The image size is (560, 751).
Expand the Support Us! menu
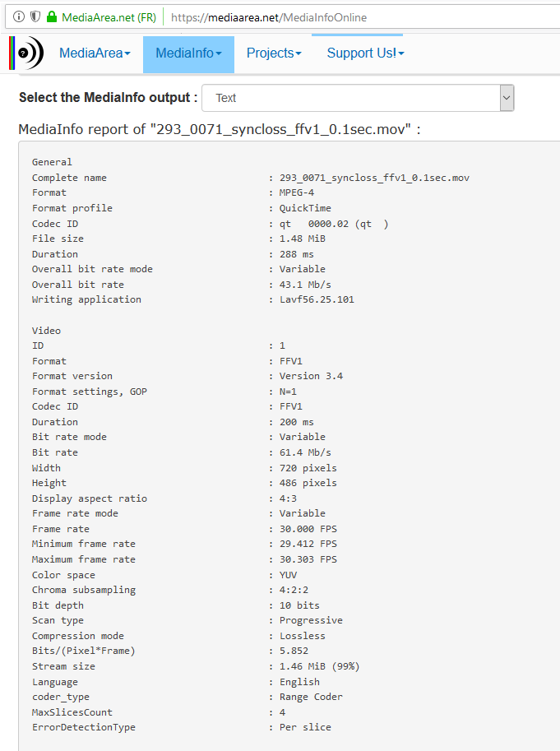coord(366,53)
